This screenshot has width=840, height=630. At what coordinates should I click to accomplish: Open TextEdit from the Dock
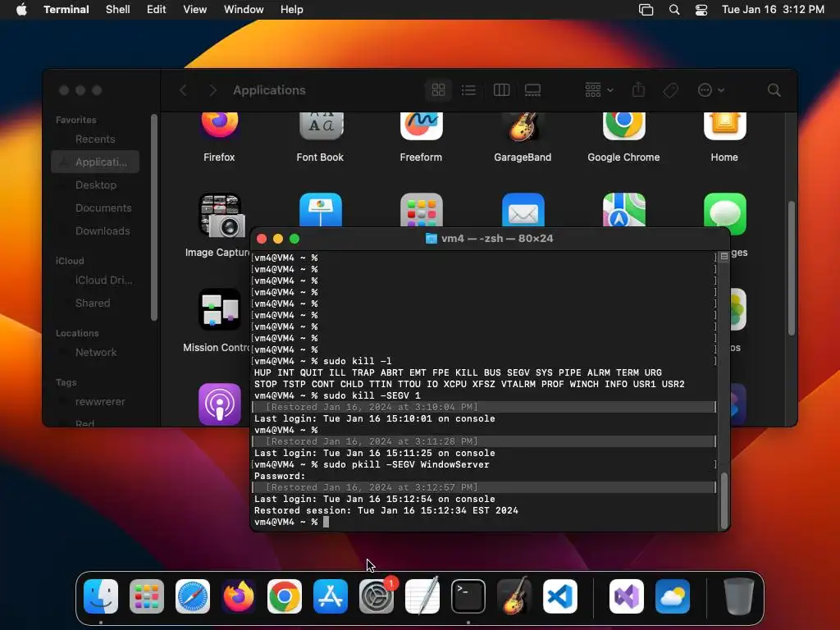pyautogui.click(x=422, y=596)
